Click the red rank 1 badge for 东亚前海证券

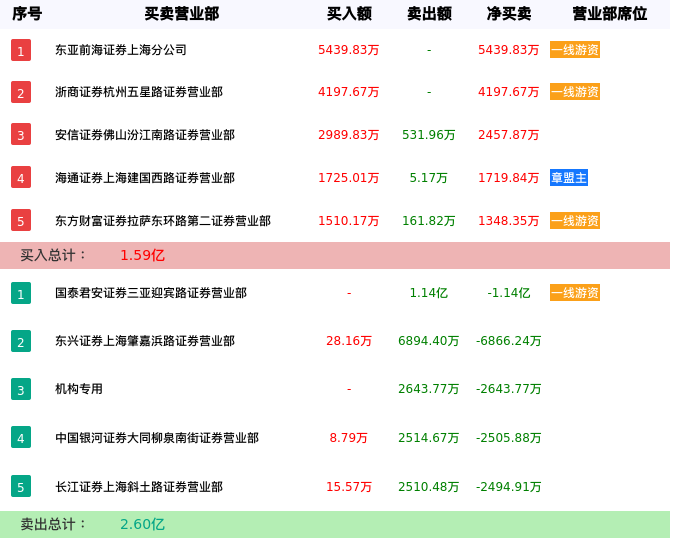pos(21,50)
